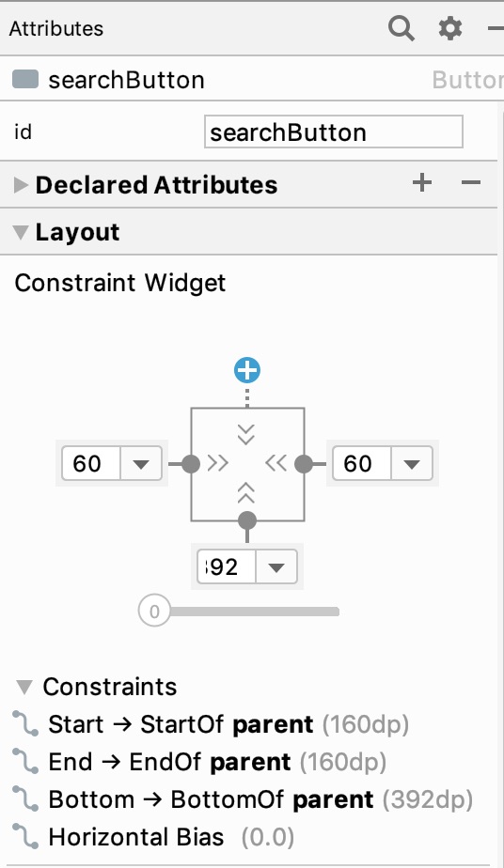Open the Attributes search magnifier icon
The height and width of the screenshot is (868, 504).
click(x=401, y=27)
